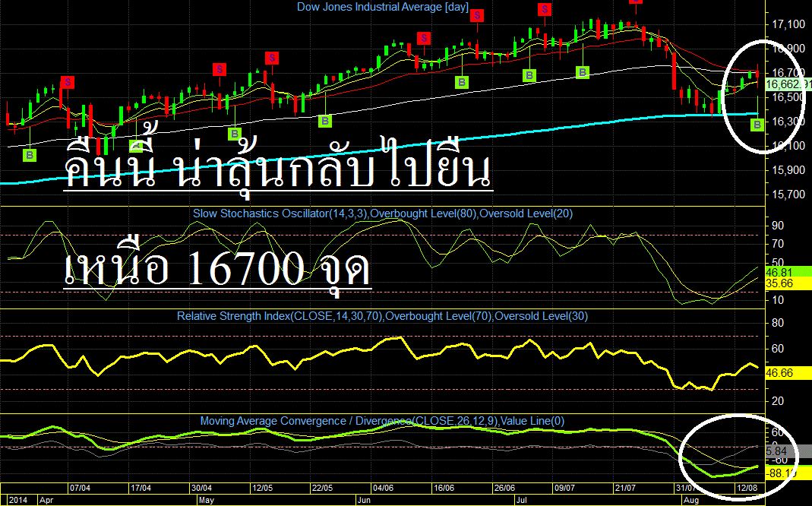The image size is (812, 506).
Task: Click the Jun month label
Action: [x=365, y=501]
